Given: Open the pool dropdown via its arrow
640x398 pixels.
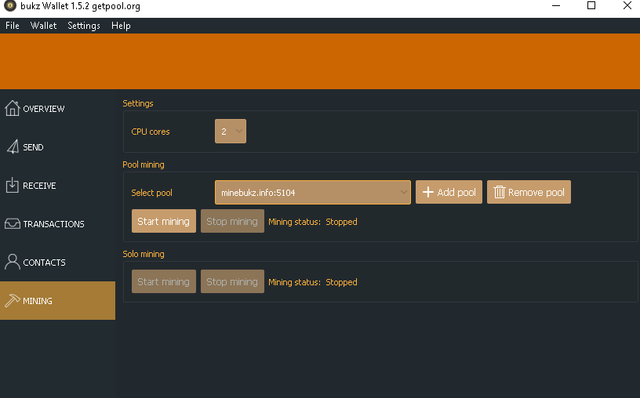Looking at the screenshot, I should [x=403, y=192].
